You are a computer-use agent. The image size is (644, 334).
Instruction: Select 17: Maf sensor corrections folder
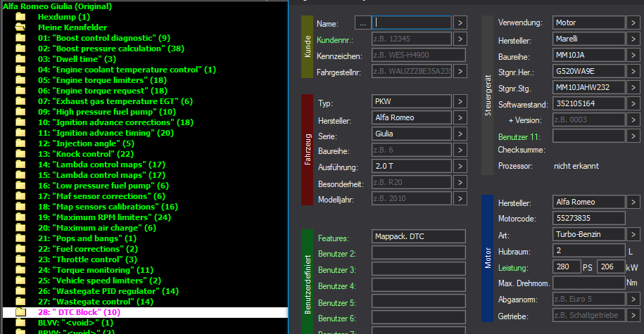point(101,196)
